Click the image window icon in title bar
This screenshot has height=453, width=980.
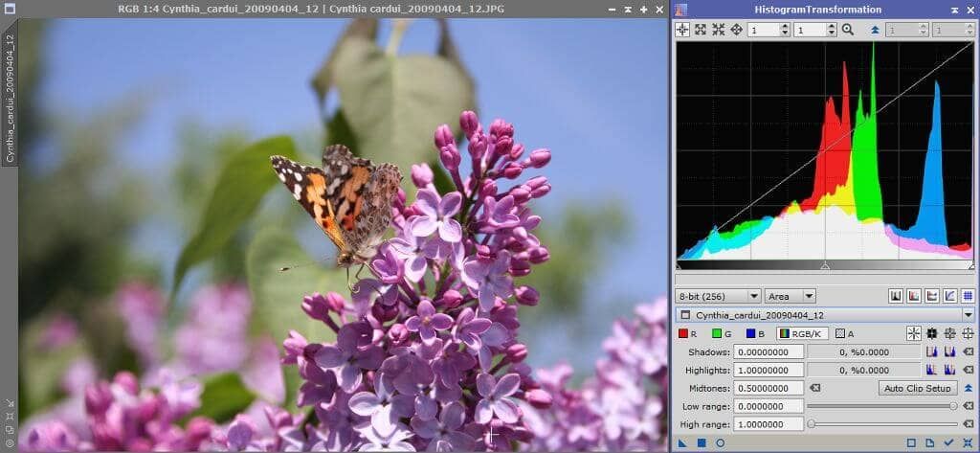(x=10, y=9)
